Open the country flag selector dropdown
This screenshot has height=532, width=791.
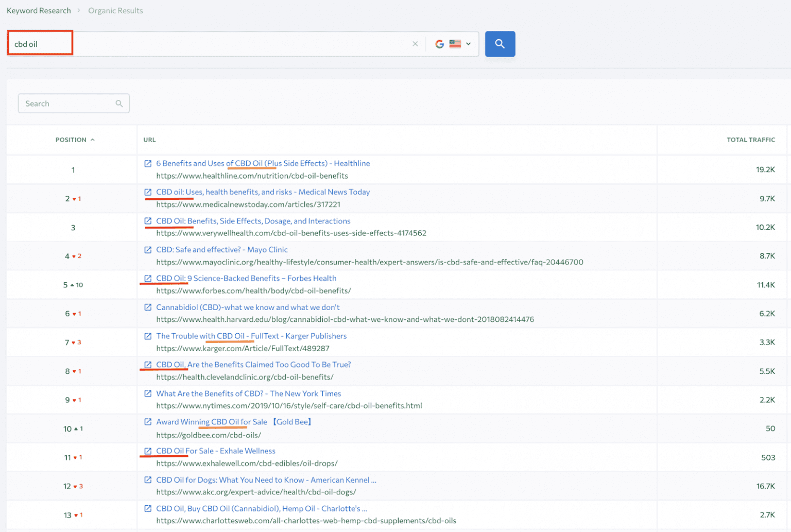pos(460,44)
